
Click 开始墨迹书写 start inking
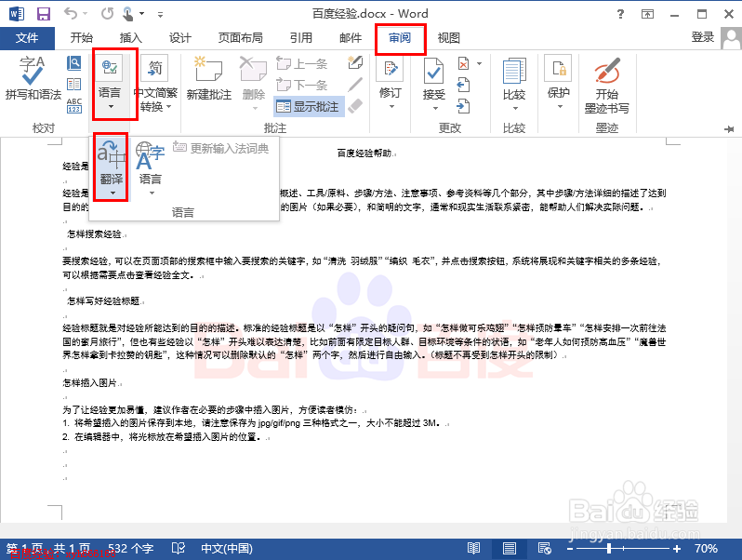(606, 86)
